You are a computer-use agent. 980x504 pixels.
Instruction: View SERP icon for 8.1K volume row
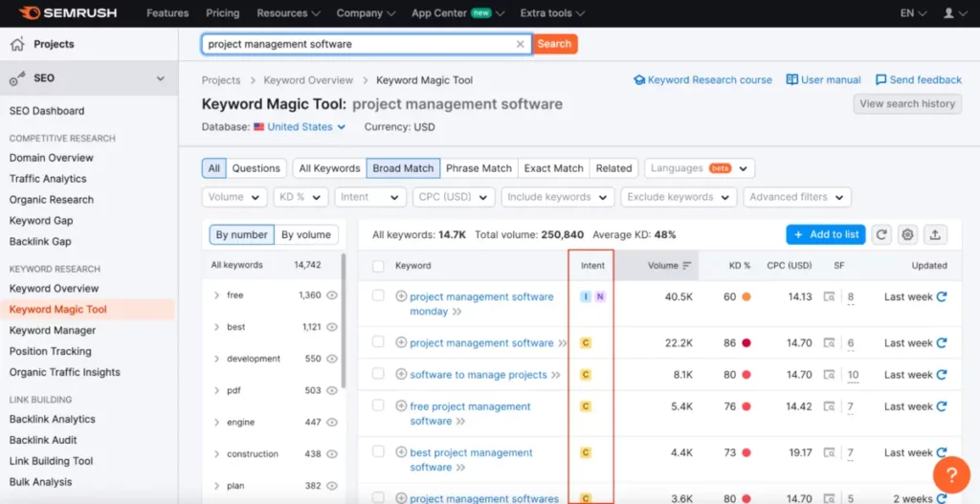click(x=829, y=375)
